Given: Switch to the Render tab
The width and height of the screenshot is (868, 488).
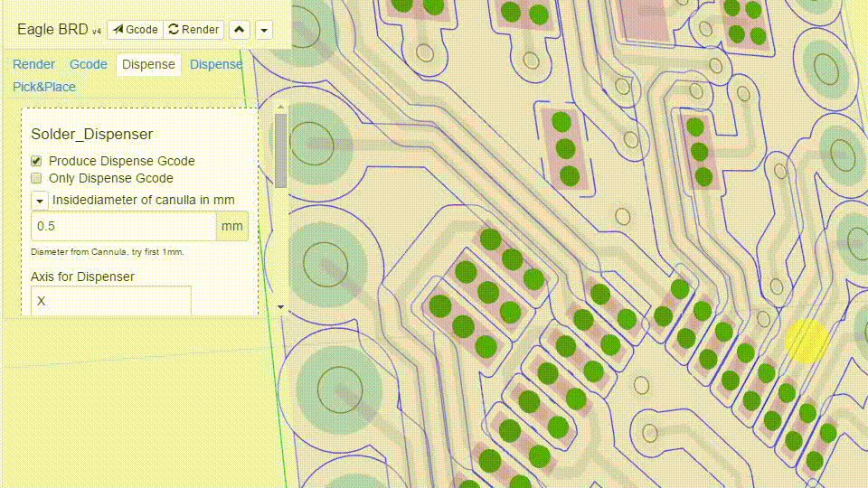Looking at the screenshot, I should pyautogui.click(x=33, y=64).
